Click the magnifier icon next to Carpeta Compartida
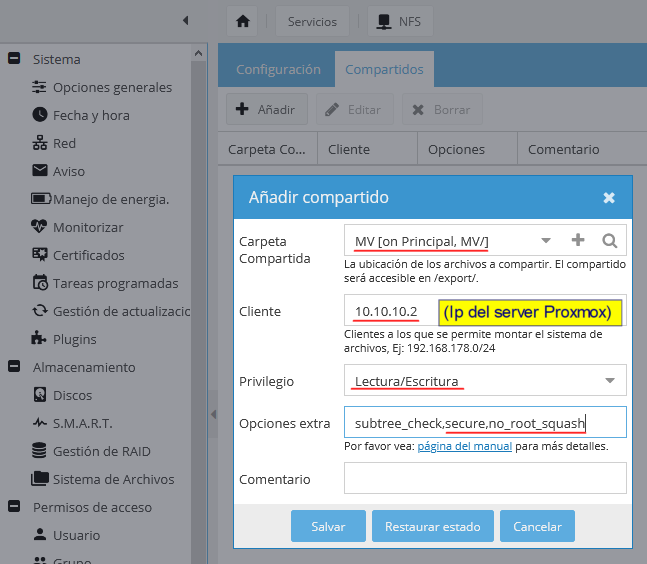 pyautogui.click(x=609, y=240)
